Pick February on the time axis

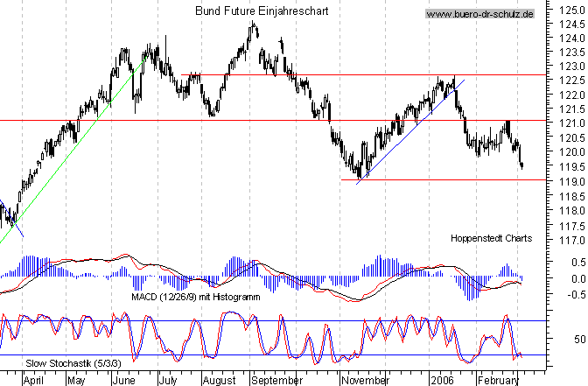497,381
